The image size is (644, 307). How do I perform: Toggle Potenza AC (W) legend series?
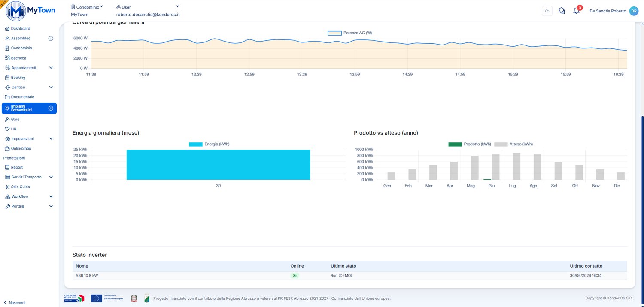[350, 33]
